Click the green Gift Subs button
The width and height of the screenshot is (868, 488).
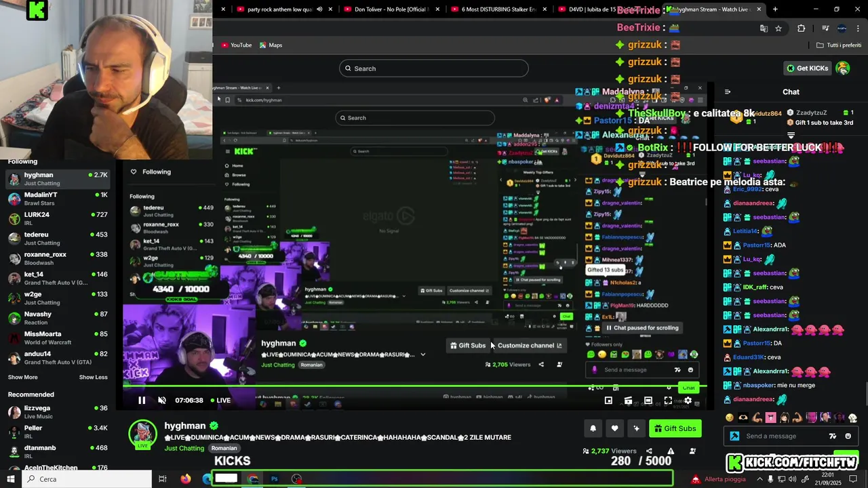[675, 428]
